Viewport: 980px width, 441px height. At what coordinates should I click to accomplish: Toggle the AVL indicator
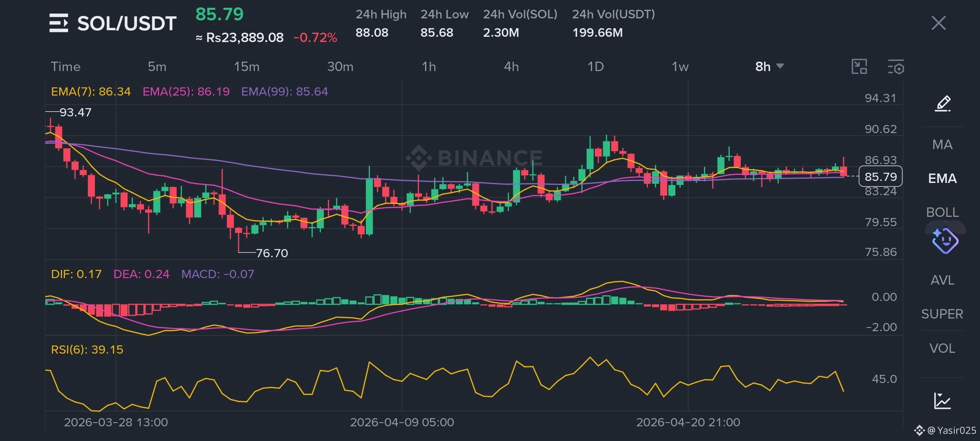coord(942,280)
